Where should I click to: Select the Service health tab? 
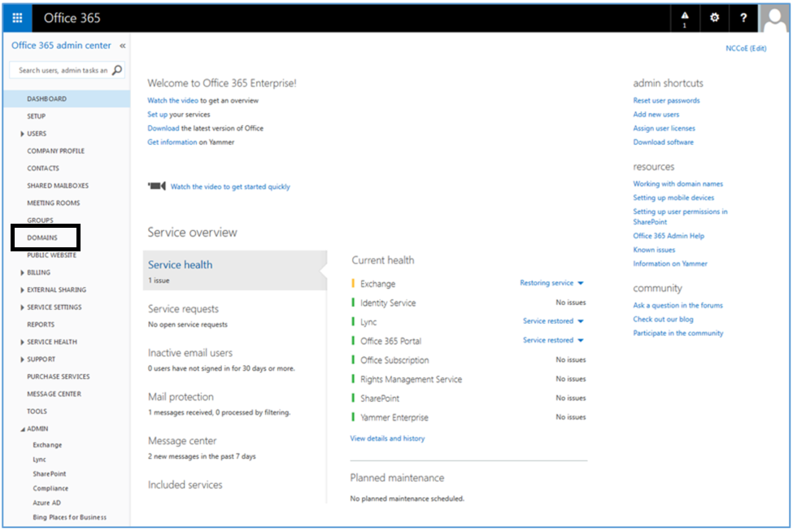235,271
